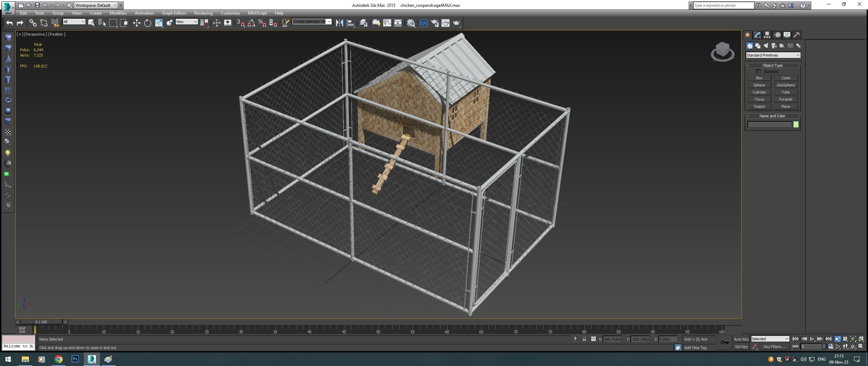The width and height of the screenshot is (868, 366).
Task: Open the MAXScript menu
Action: pyautogui.click(x=257, y=13)
